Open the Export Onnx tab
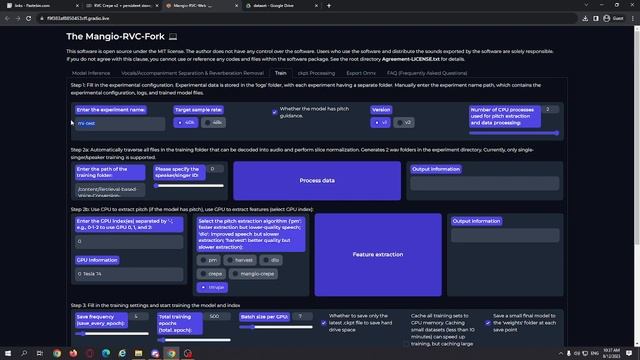Image resolution: width=640 pixels, height=360 pixels. (361, 73)
